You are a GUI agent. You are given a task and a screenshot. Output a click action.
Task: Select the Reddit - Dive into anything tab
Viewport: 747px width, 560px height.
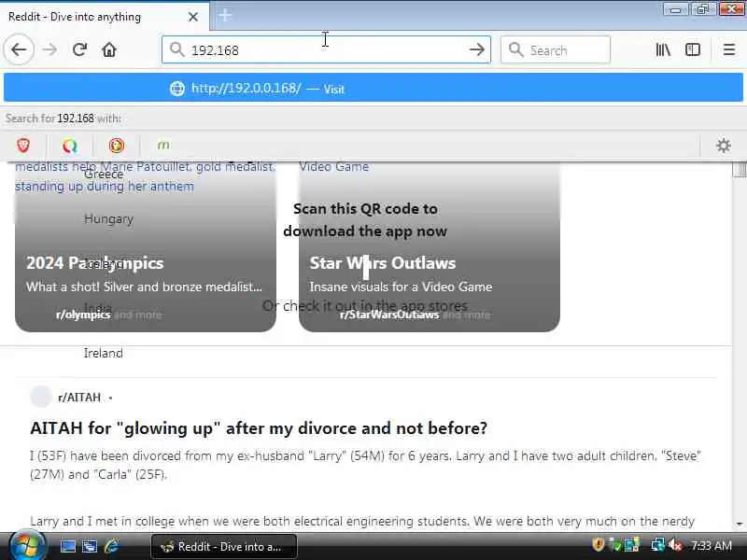click(x=105, y=17)
